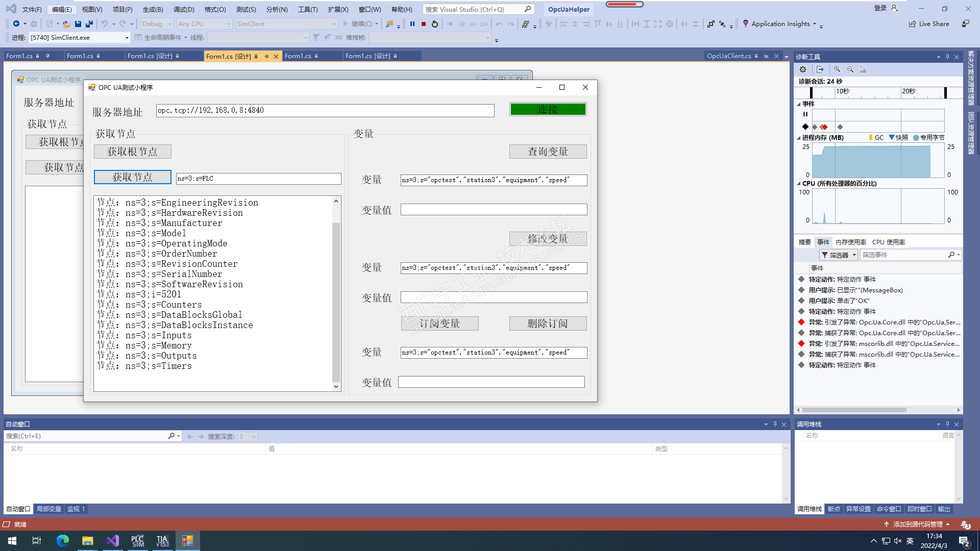Open PLCSIM from the Windows taskbar

[x=138, y=541]
